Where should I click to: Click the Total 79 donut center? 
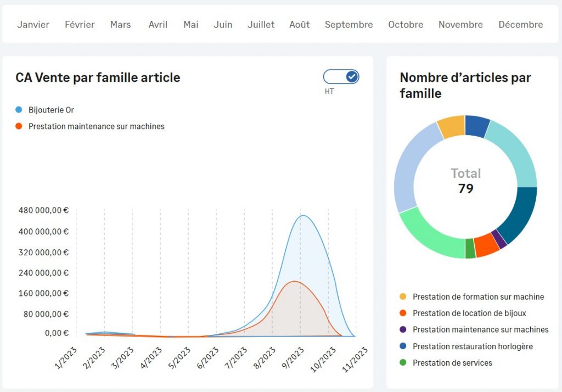click(465, 182)
